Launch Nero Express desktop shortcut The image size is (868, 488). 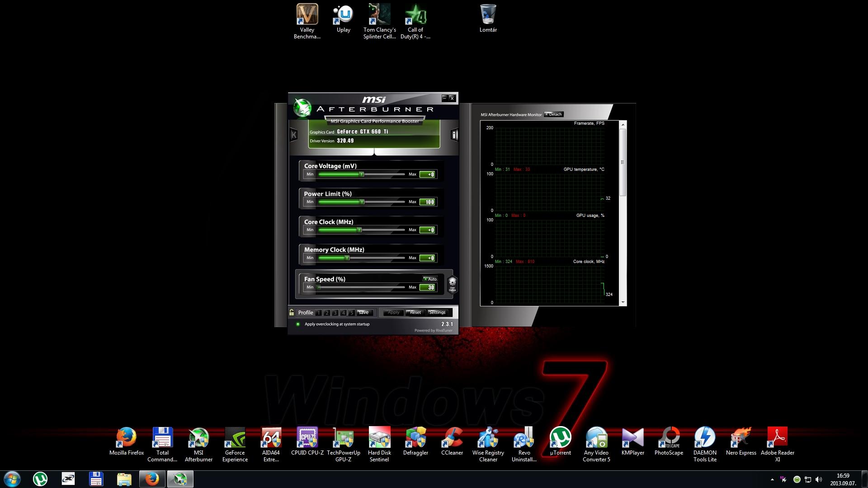741,441
